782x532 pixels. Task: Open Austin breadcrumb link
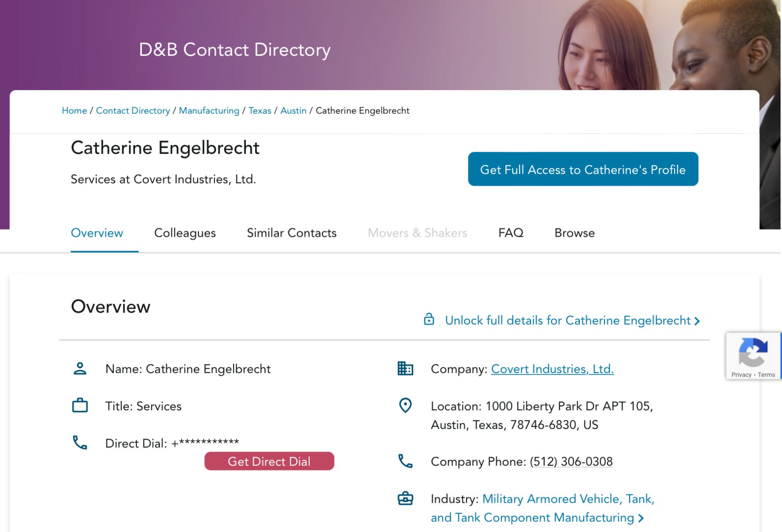[293, 111]
